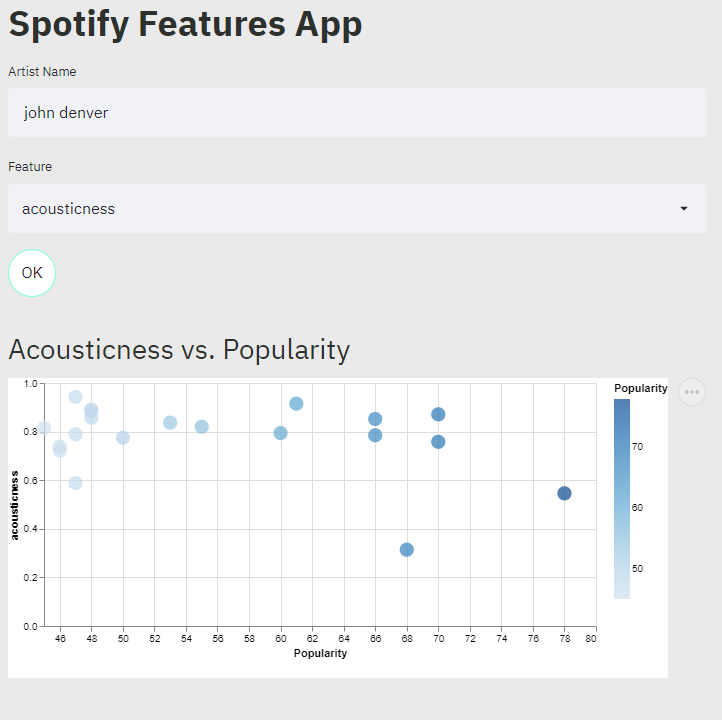Click the data point at popularity 50
Screen dimensions: 722x720
click(123, 437)
